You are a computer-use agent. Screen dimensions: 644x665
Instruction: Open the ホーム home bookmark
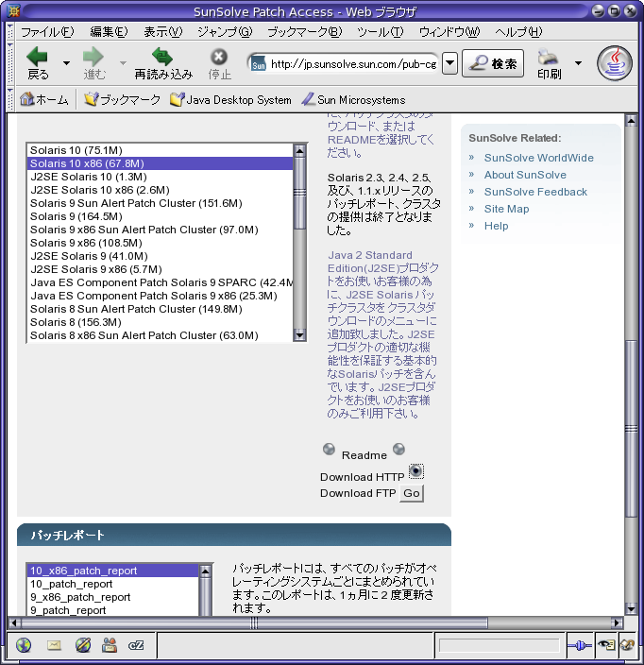click(43, 100)
